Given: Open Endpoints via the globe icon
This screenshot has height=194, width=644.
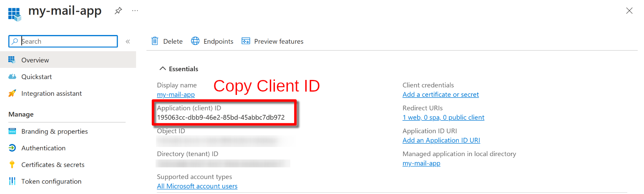Looking at the screenshot, I should pos(195,41).
